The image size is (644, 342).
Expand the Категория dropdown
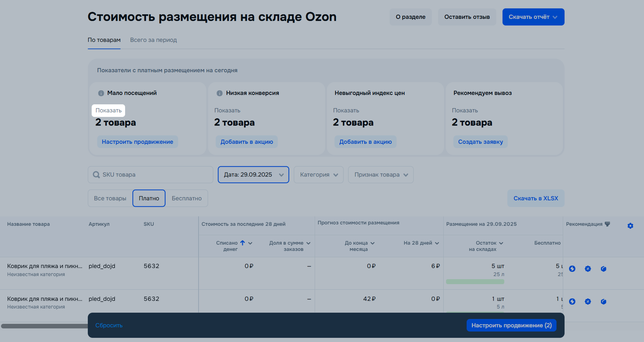pos(319,174)
